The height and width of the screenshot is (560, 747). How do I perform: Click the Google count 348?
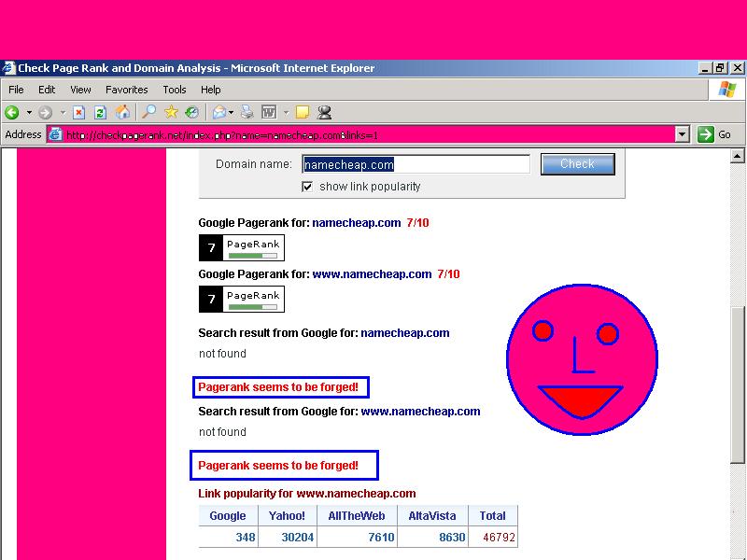coord(246,538)
